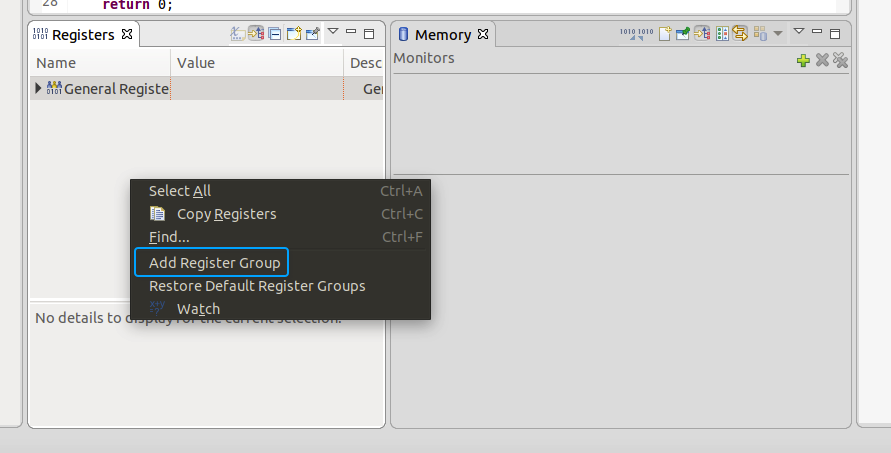Toggle Memory view debug context link
The width and height of the screenshot is (891, 453).
[x=702, y=34]
